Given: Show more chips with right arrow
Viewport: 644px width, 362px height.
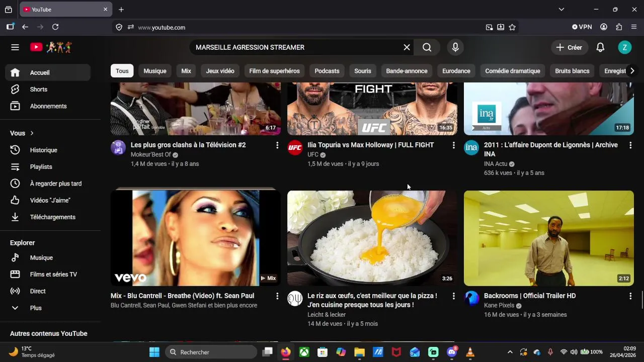Looking at the screenshot, I should coord(632,71).
